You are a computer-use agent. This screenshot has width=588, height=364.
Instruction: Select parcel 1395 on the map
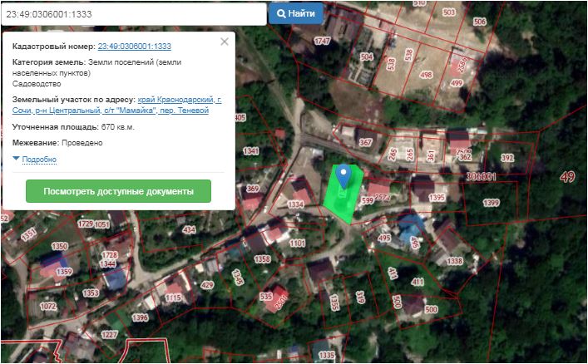[437, 197]
